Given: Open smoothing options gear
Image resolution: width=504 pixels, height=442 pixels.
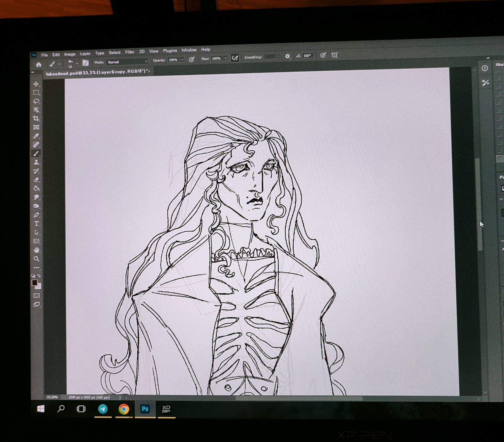Looking at the screenshot, I should pos(287,56).
